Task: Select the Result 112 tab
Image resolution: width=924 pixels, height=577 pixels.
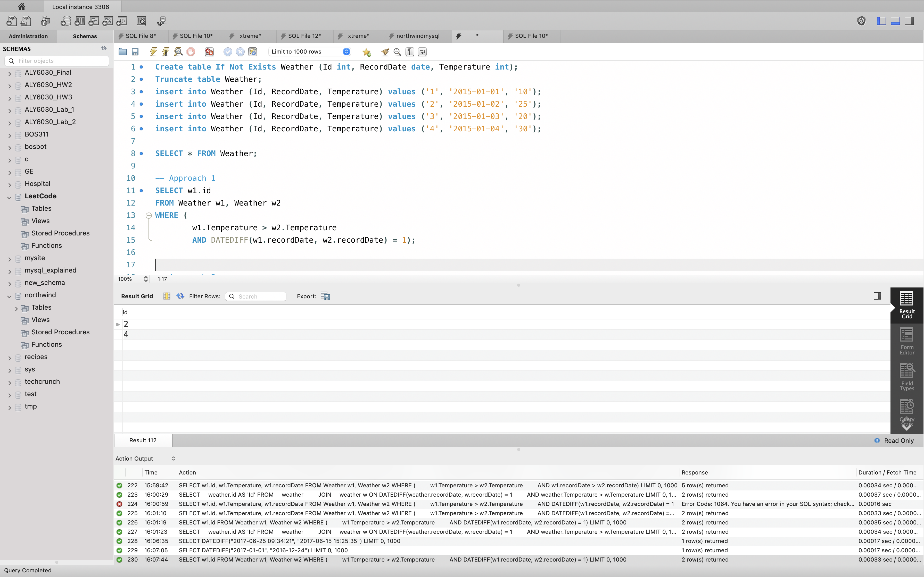Action: [143, 440]
